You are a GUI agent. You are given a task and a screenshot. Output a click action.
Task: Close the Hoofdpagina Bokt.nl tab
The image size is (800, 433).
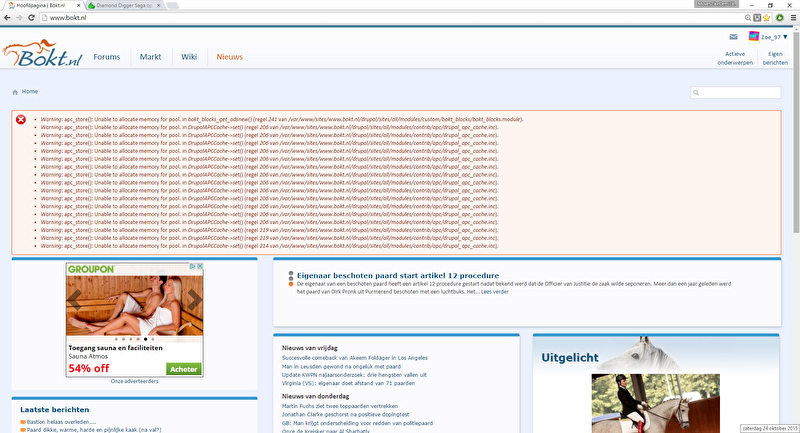(79, 6)
